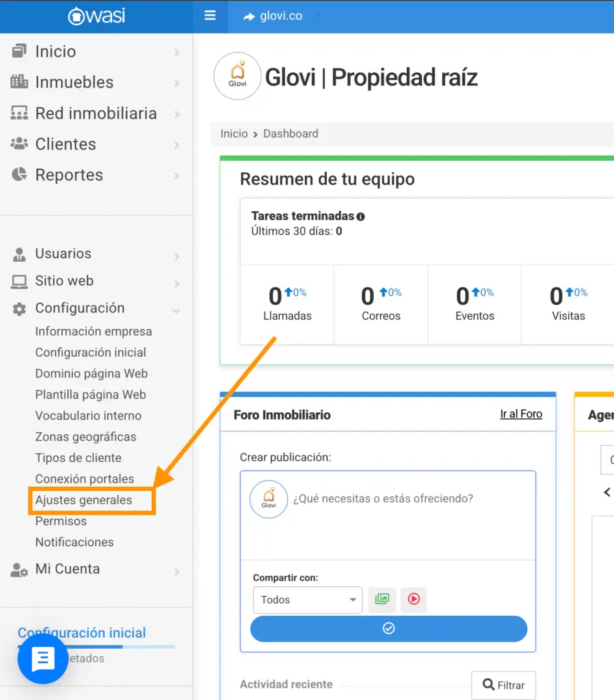Open the blue chat widget bubble

tap(43, 658)
